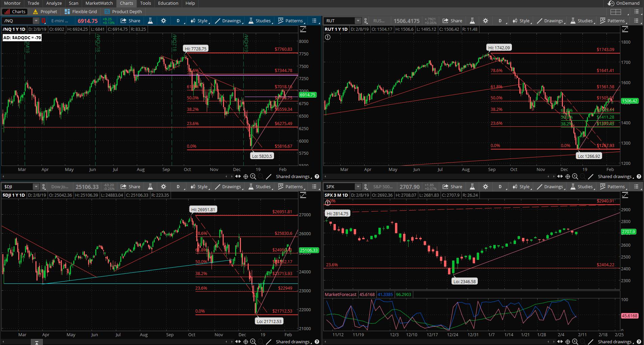Toggle the crosshair pan tool under RUT chart

(x=568, y=176)
